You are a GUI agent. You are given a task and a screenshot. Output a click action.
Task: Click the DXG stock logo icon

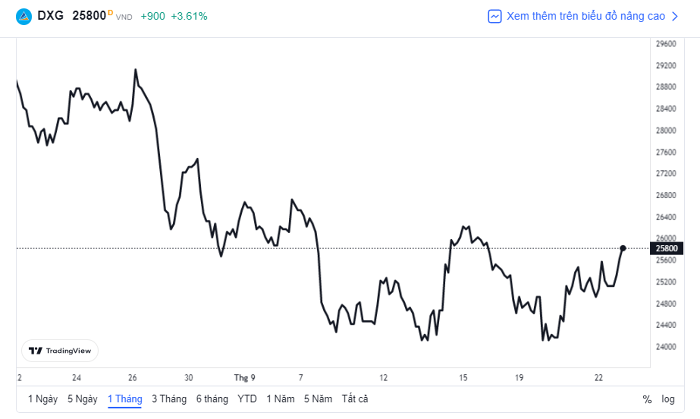click(24, 17)
